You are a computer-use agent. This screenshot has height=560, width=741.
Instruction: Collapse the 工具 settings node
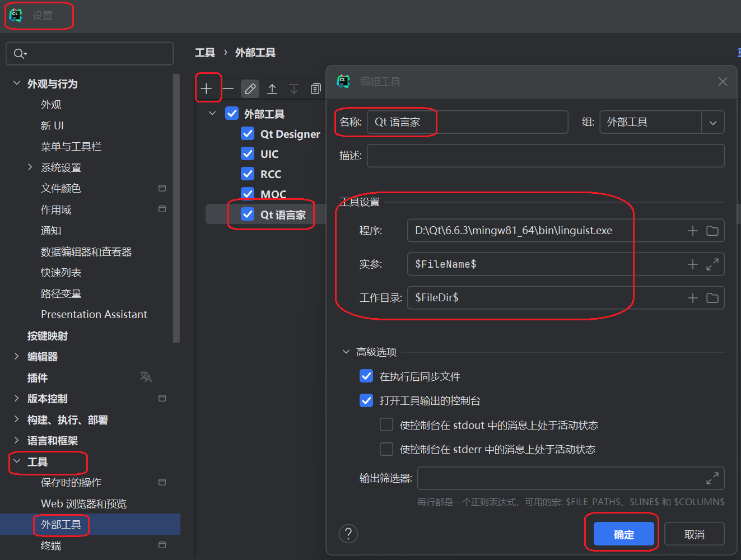click(16, 461)
